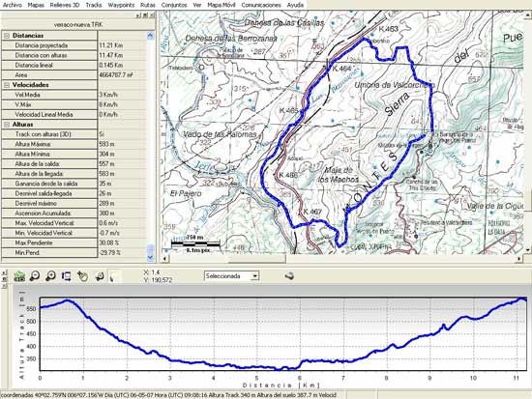Open the Relieves 3D menu
This screenshot has height=399, width=532.
pyautogui.click(x=65, y=5)
